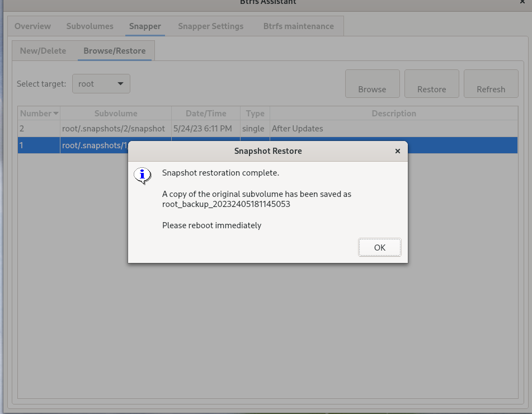The width and height of the screenshot is (532, 414).
Task: Click the Please reboot immediately text
Action: 211,225
